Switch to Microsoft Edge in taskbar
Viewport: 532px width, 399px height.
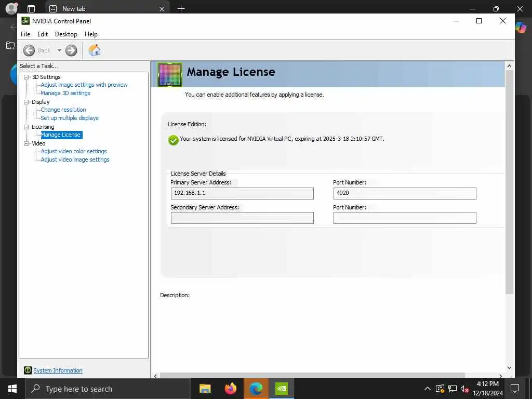(256, 389)
